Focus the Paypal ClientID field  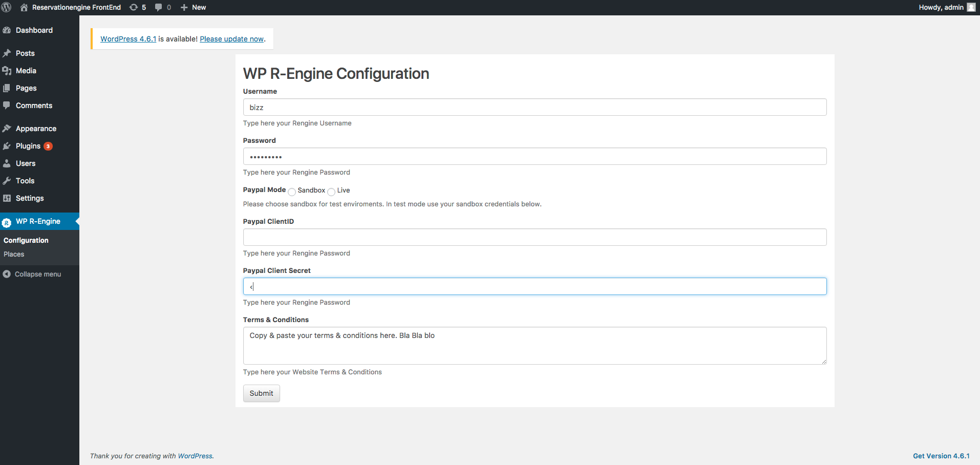pyautogui.click(x=535, y=237)
